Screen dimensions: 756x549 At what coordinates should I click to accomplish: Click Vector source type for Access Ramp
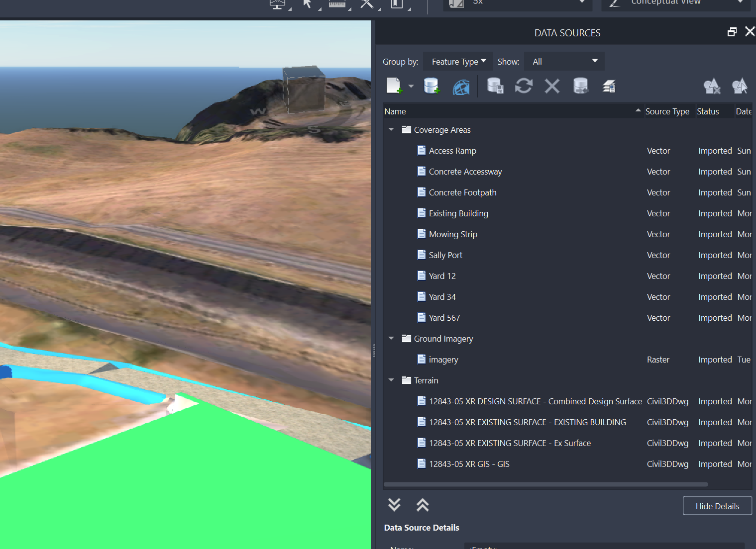point(658,151)
